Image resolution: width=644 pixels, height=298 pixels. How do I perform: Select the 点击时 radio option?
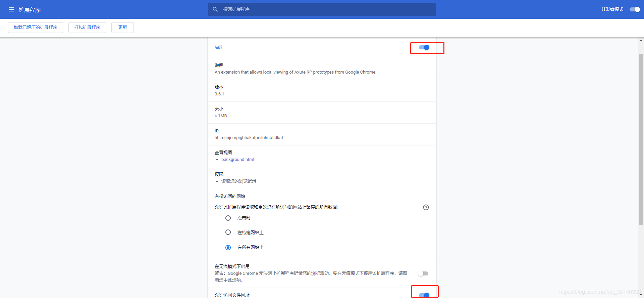pyautogui.click(x=228, y=218)
